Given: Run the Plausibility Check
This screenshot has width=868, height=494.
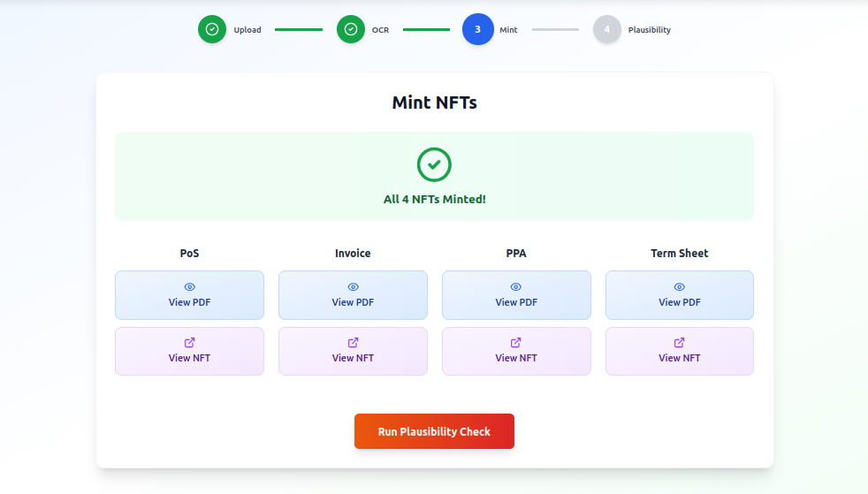Looking at the screenshot, I should [434, 431].
